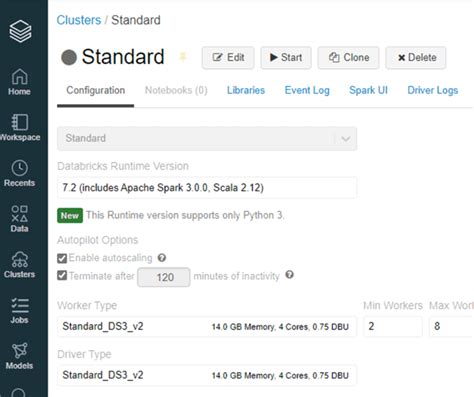Click the Standard breadcrumb text
474x397 pixels.
click(136, 20)
